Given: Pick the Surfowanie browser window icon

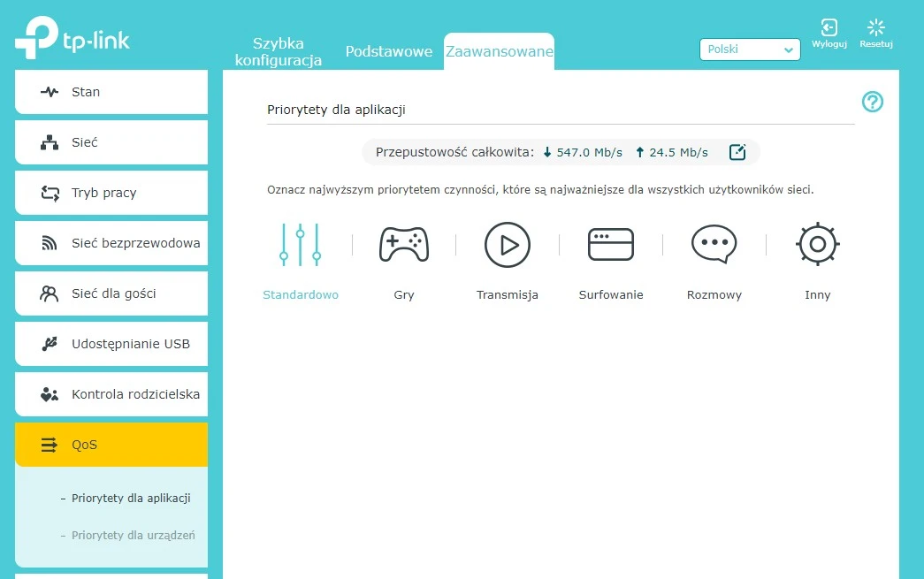Looking at the screenshot, I should [x=611, y=245].
